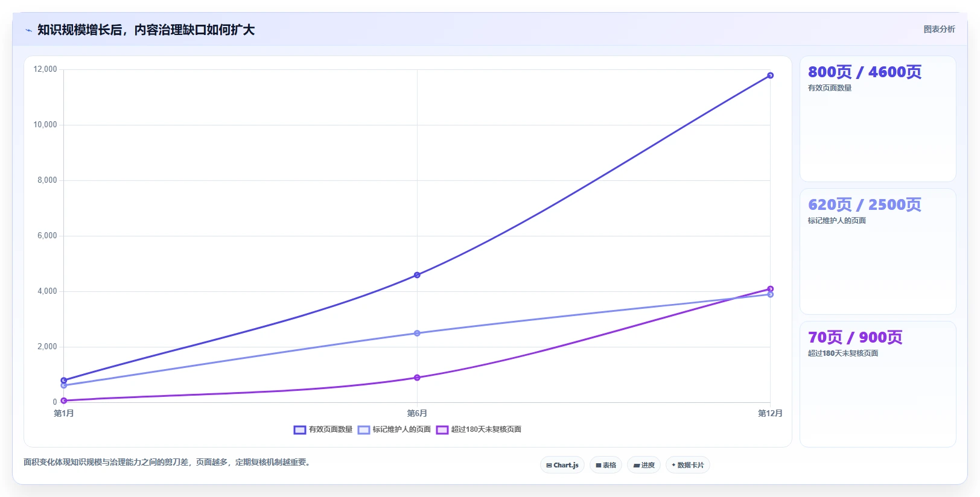The height and width of the screenshot is (497, 980).
Task: Select the 有效页面数量 data point at 第6月
Action: click(x=417, y=275)
